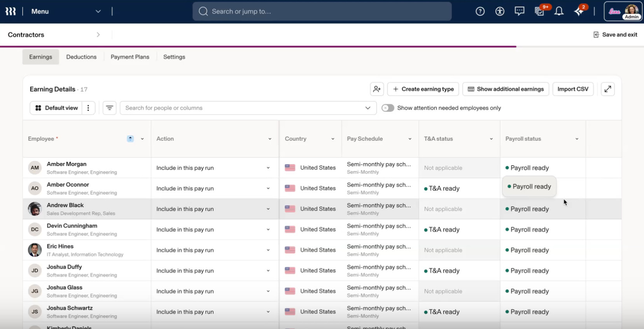The width and height of the screenshot is (644, 329).
Task: Switch to the Deductions tab
Action: [81, 57]
